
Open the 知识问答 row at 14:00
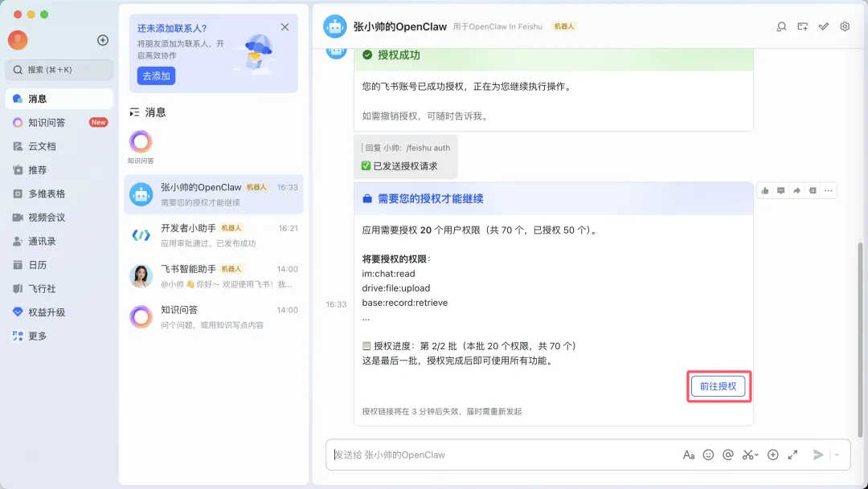point(214,317)
